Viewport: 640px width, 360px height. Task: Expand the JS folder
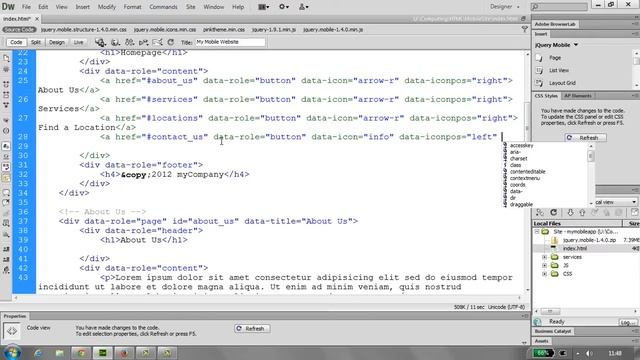(544, 265)
